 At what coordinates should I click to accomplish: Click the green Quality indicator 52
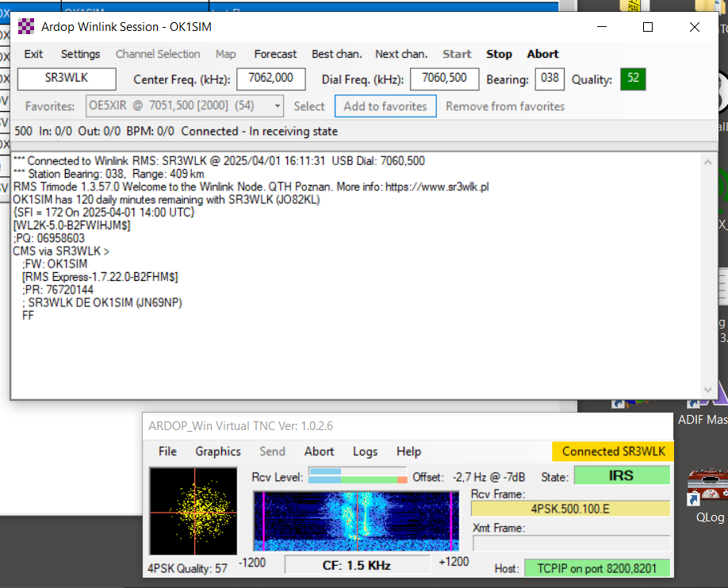[x=633, y=79]
